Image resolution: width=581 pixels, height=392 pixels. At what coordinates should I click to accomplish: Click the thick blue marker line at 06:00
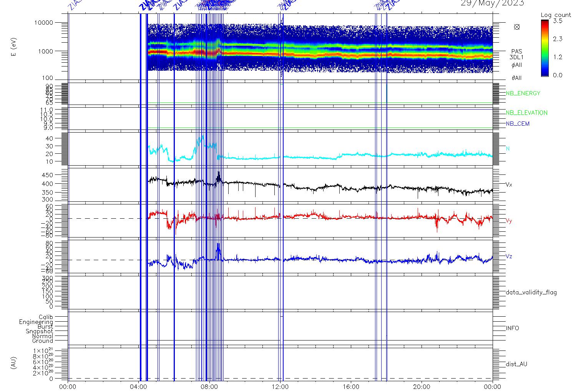point(174,197)
